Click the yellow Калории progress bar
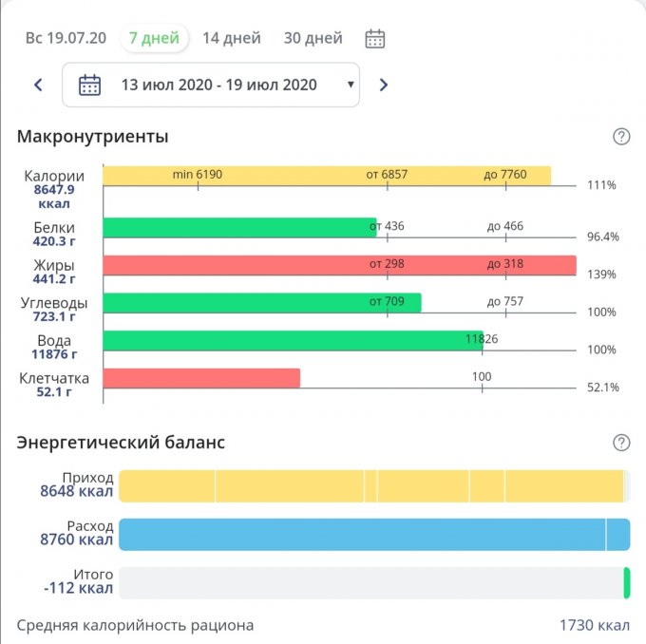This screenshot has width=646, height=644. [x=326, y=176]
